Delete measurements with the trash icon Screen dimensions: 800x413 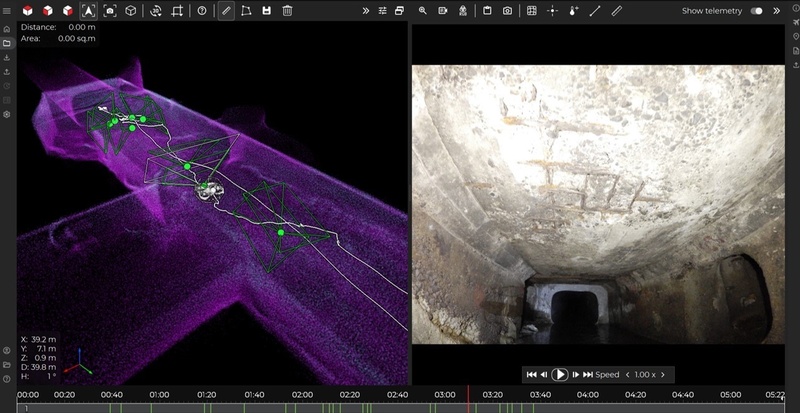click(x=287, y=11)
